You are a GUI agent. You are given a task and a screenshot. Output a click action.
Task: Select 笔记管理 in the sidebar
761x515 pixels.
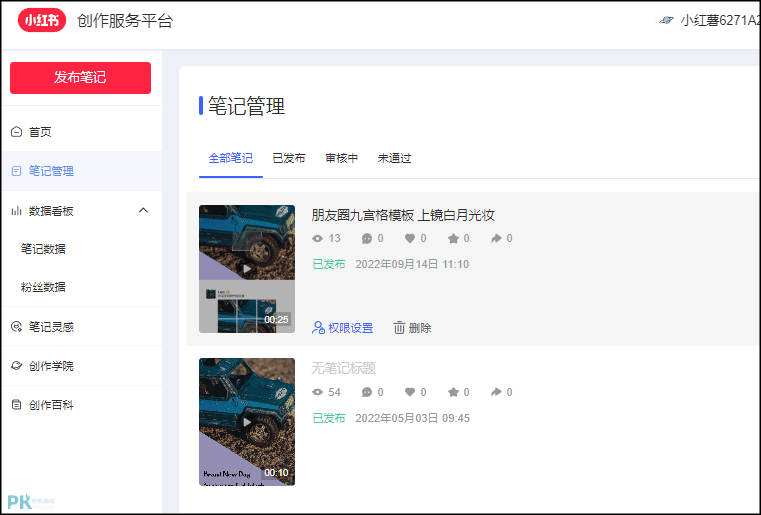point(82,171)
